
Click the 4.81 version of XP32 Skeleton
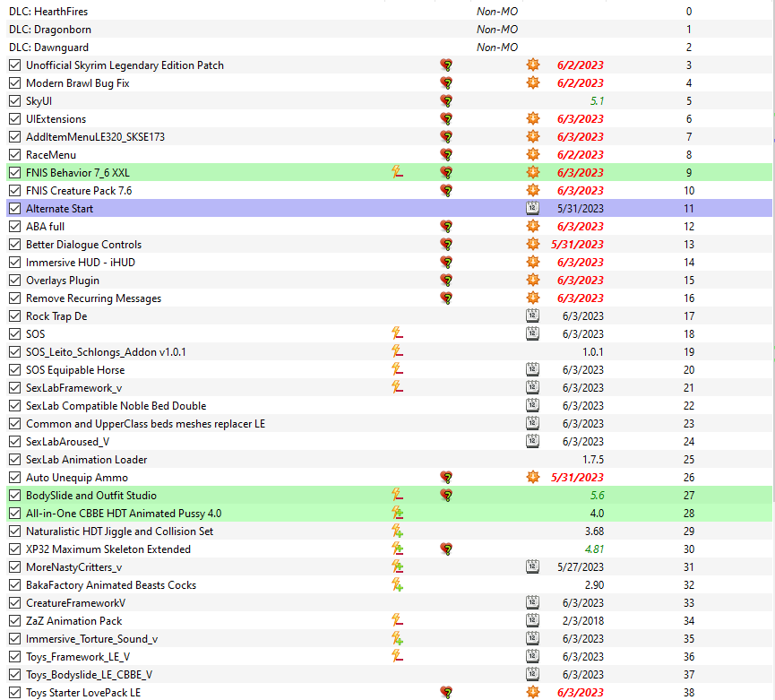[x=594, y=549]
